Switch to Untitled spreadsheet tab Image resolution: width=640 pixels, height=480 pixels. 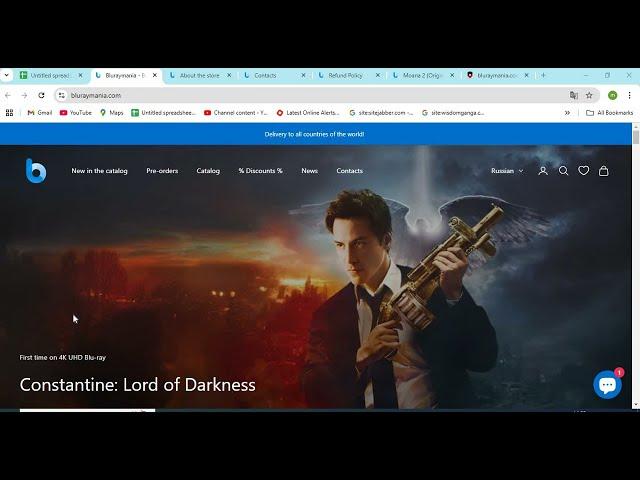tap(50, 76)
